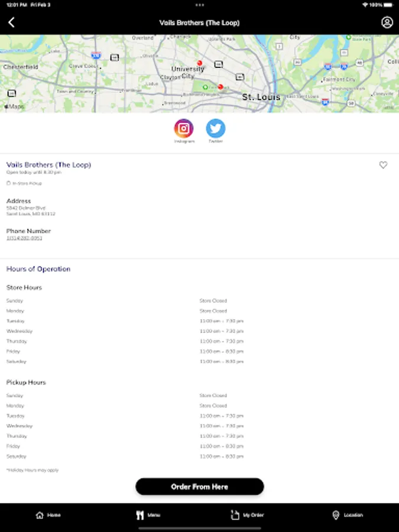Tap the three-dot multitasking control at top

click(x=200, y=5)
